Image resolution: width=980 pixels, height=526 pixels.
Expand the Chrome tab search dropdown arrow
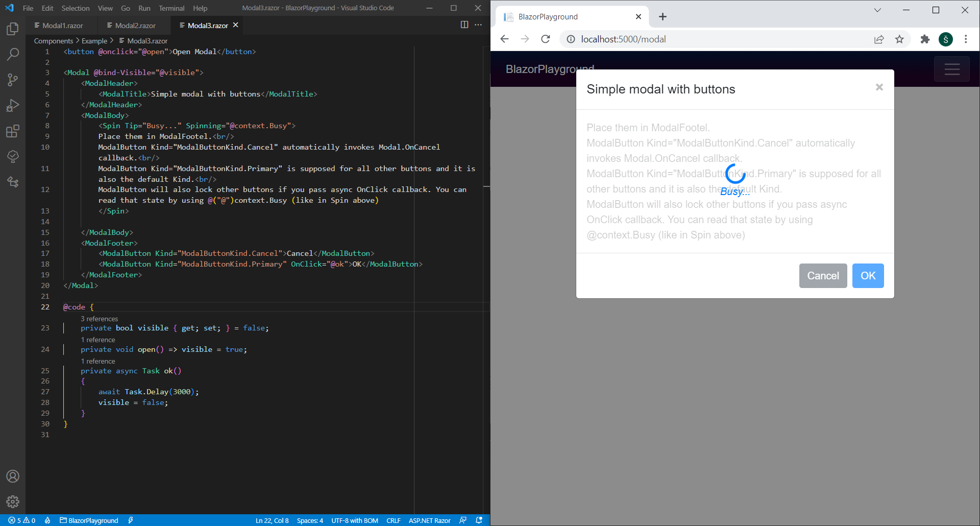[877, 10]
